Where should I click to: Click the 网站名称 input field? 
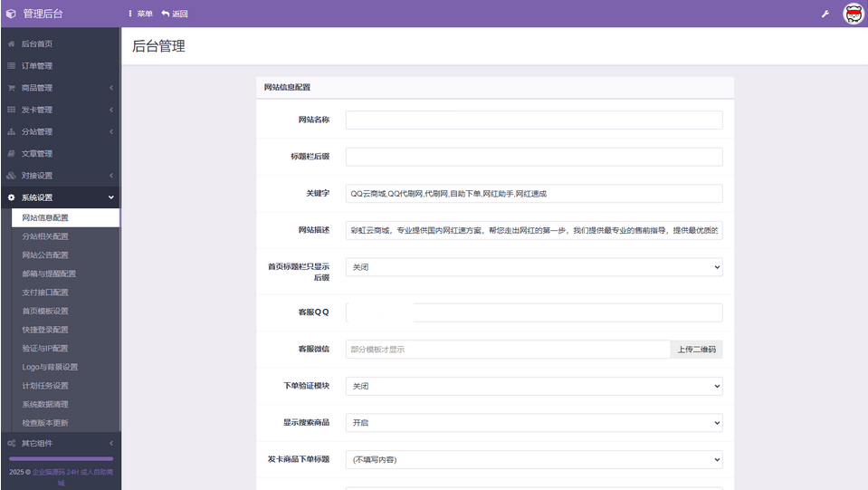coord(534,120)
